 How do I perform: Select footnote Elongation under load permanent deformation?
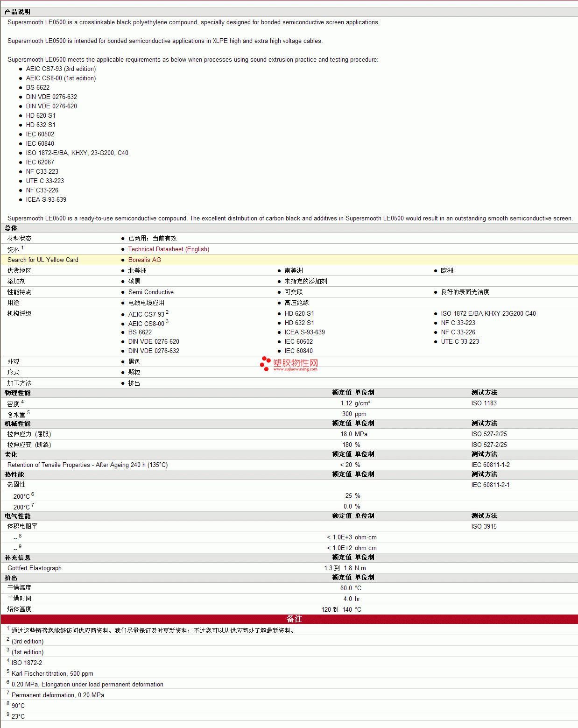[x=87, y=685]
